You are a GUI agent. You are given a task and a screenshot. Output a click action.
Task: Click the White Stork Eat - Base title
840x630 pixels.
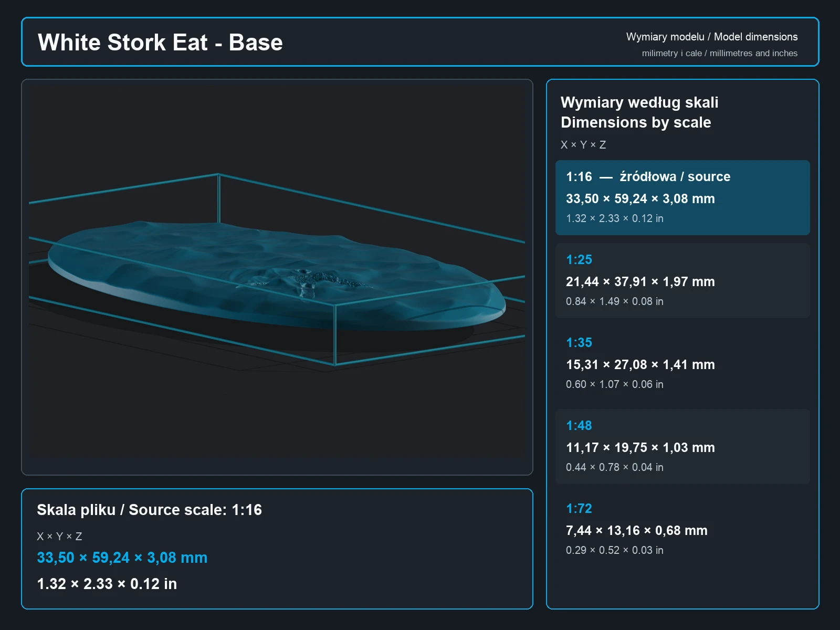pyautogui.click(x=160, y=43)
